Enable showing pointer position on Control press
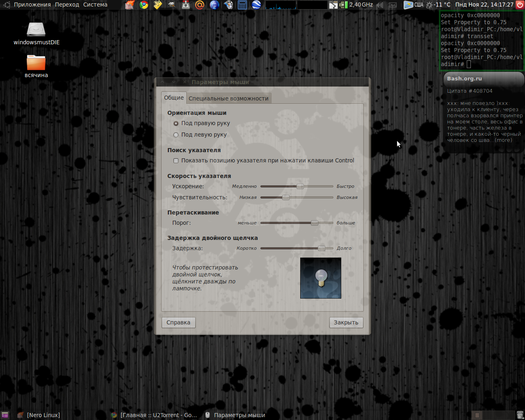 [x=176, y=161]
